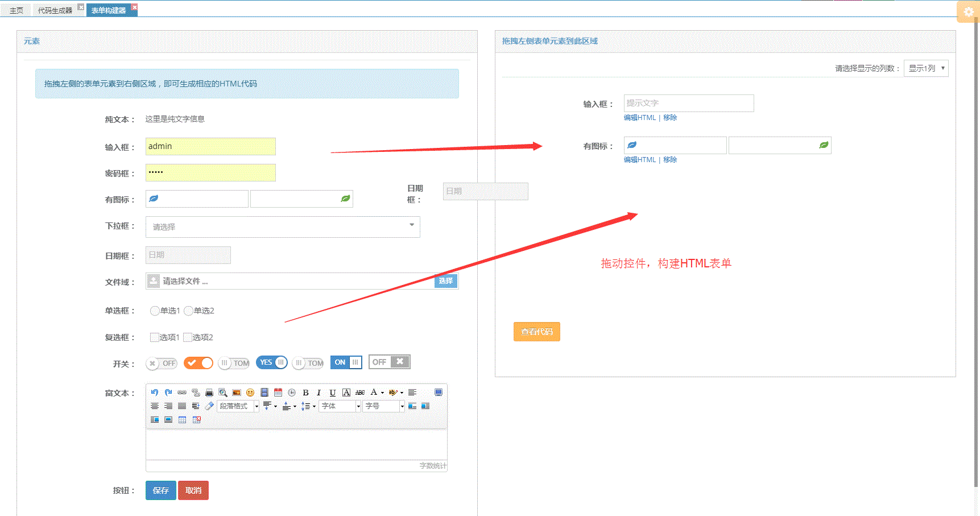Click the redo icon in editor toolbar
This screenshot has height=516, width=980.
168,393
